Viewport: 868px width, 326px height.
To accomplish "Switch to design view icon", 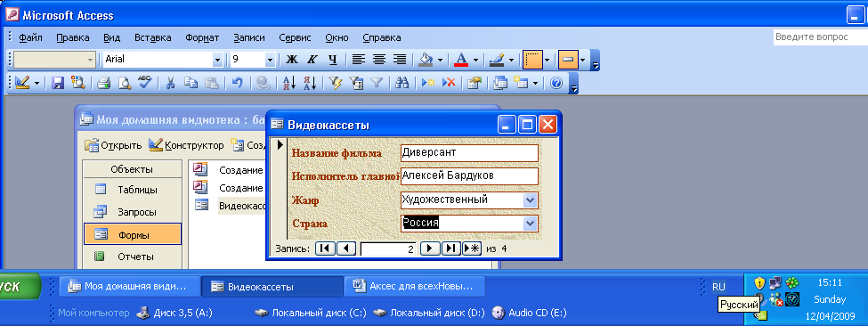I will [x=22, y=83].
